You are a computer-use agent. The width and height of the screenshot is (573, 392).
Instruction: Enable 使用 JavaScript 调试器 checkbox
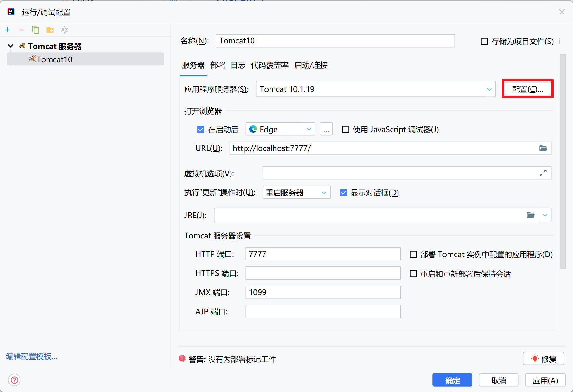pyautogui.click(x=346, y=129)
